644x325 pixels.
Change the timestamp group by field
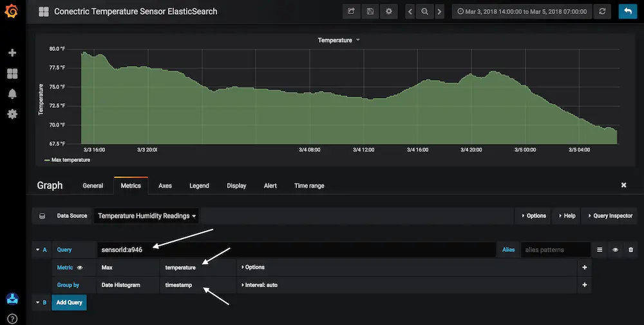click(198, 284)
